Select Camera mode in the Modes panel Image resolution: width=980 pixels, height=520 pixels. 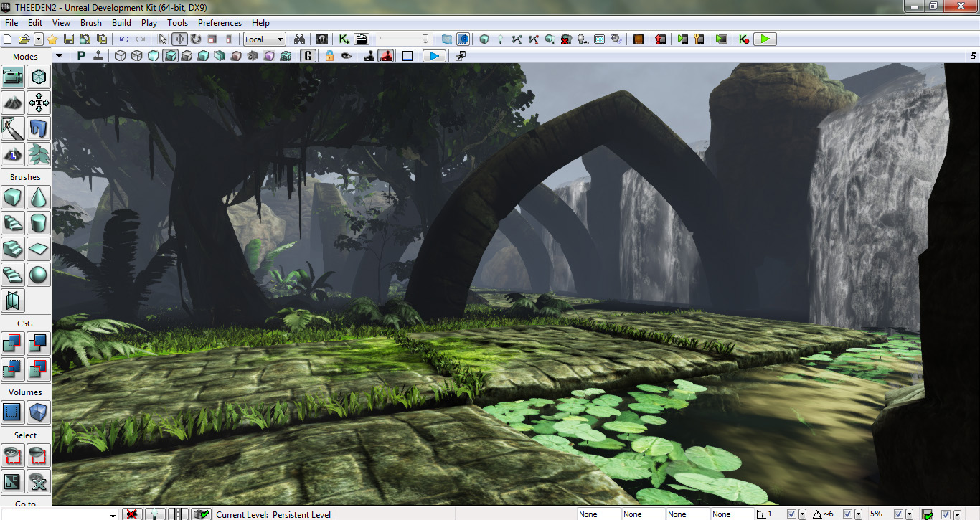pyautogui.click(x=13, y=77)
